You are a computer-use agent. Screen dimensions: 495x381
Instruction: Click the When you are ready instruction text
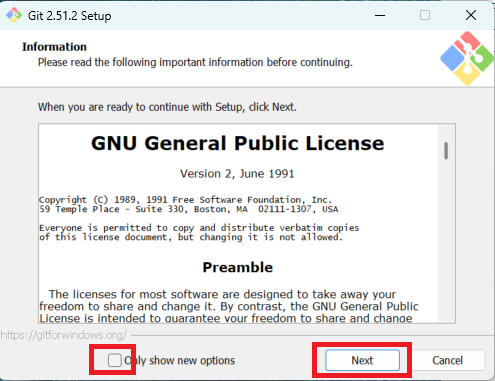167,107
